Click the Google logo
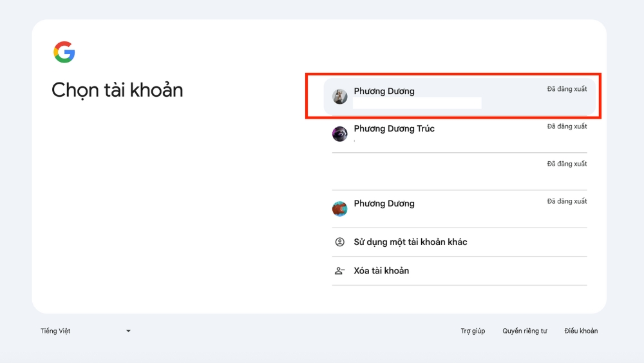 pyautogui.click(x=64, y=52)
